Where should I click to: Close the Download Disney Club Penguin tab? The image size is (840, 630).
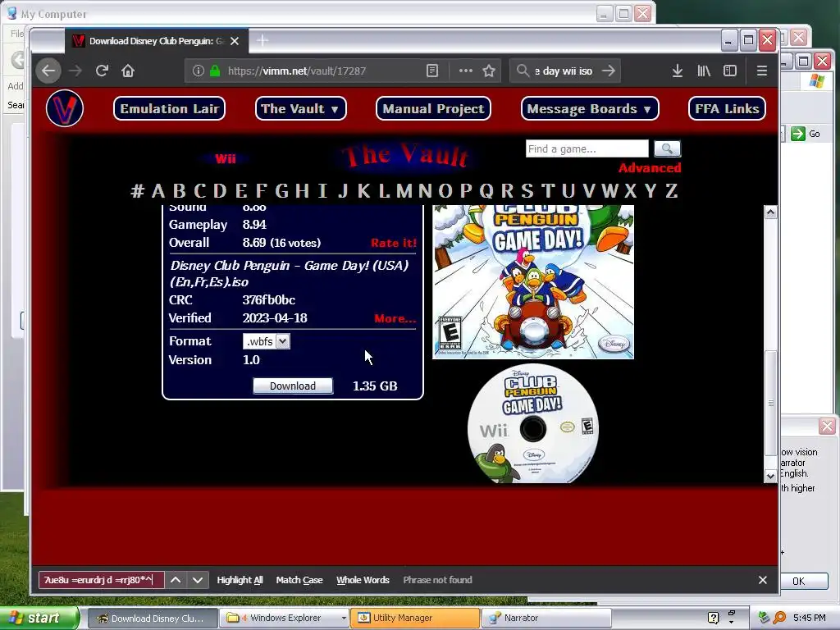tap(235, 41)
